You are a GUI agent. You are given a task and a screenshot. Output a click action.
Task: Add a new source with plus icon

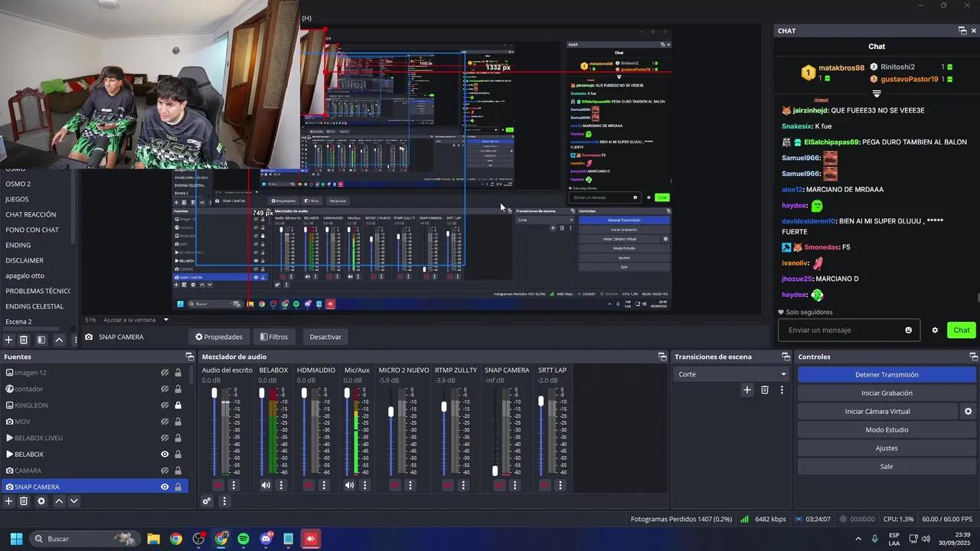click(8, 501)
